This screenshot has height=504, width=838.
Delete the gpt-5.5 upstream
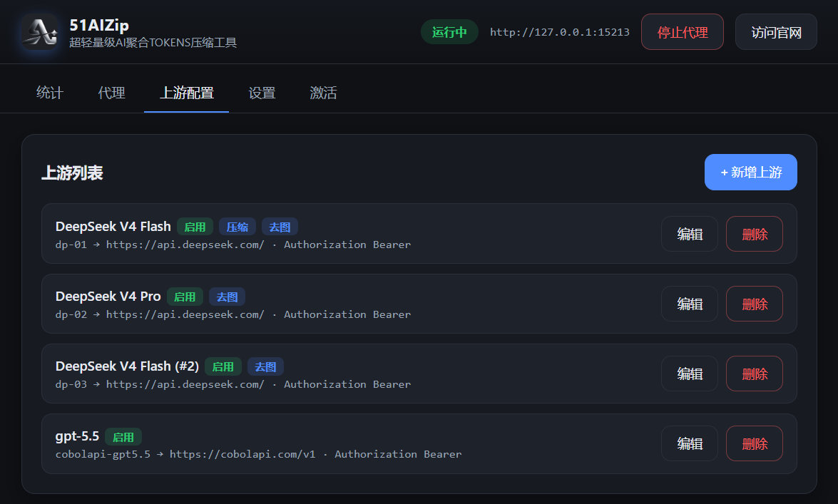point(755,443)
